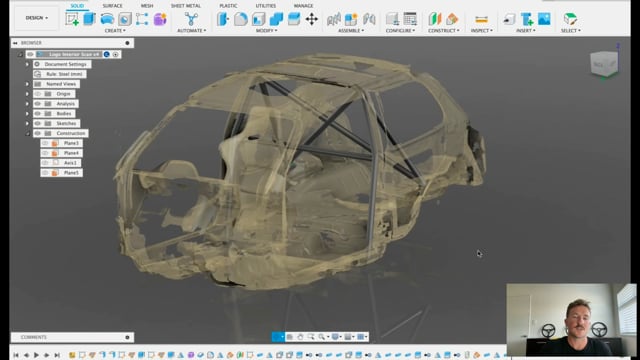
Task: Open the Design workspace dropdown
Action: [x=37, y=18]
